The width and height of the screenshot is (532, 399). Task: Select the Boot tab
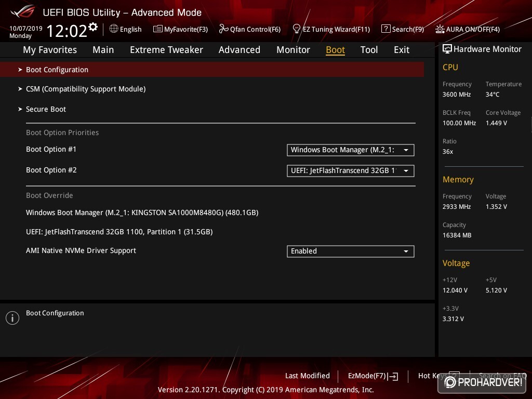click(x=335, y=49)
